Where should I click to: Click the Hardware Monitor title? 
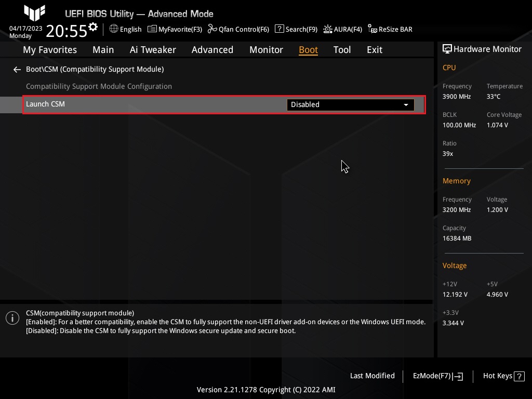487,49
